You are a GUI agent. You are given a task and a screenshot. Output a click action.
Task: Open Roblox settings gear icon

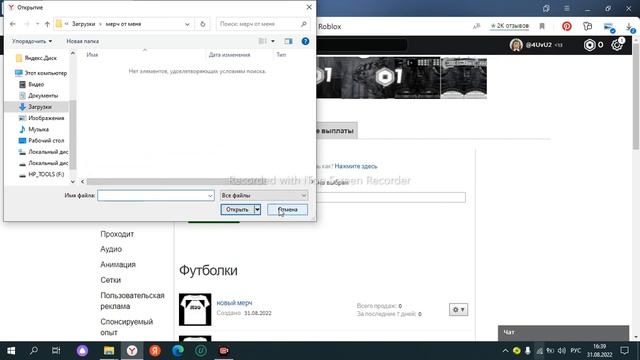pyautogui.click(x=617, y=45)
